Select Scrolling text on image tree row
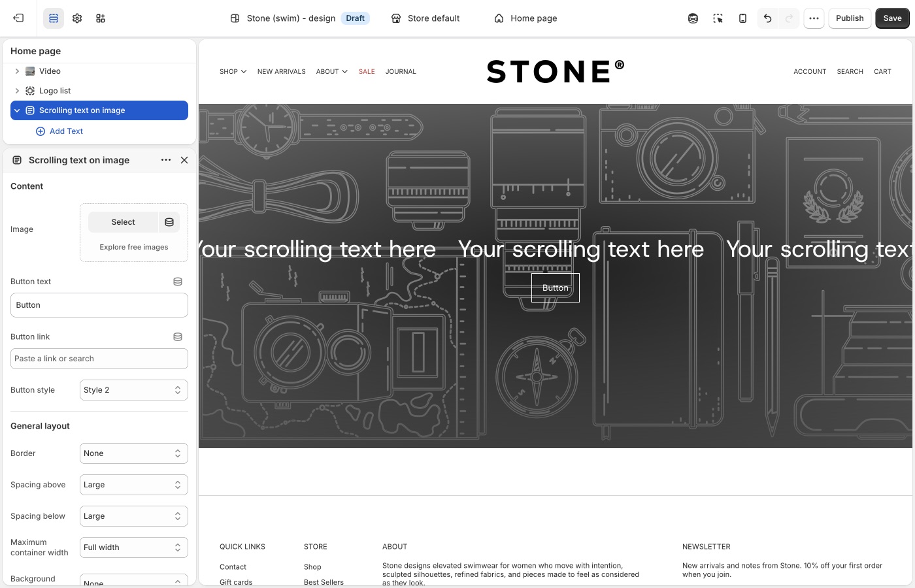 click(x=99, y=110)
